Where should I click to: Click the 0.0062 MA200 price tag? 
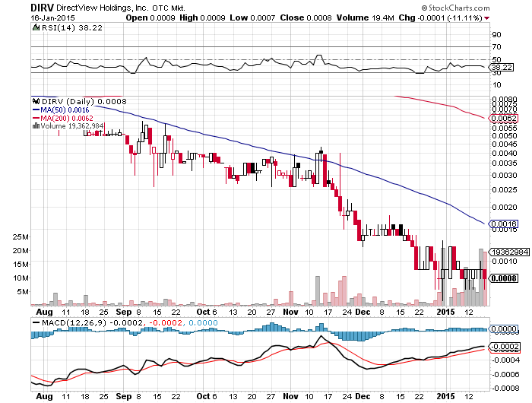point(504,118)
